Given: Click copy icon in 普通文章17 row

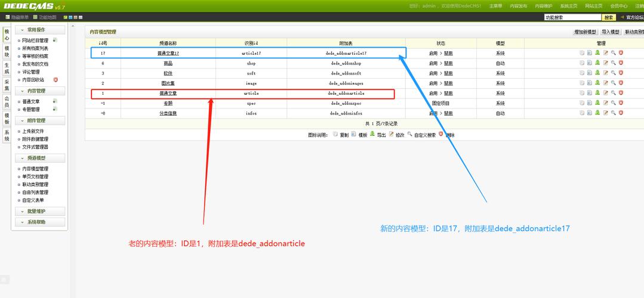Looking at the screenshot, I should pos(581,52).
